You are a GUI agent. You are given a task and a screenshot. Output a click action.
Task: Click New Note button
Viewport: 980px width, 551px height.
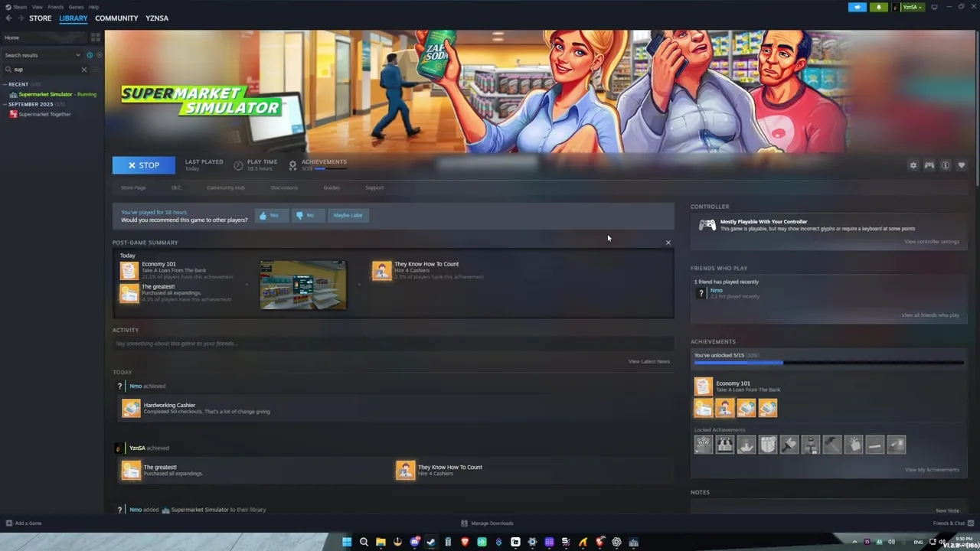[947, 510]
